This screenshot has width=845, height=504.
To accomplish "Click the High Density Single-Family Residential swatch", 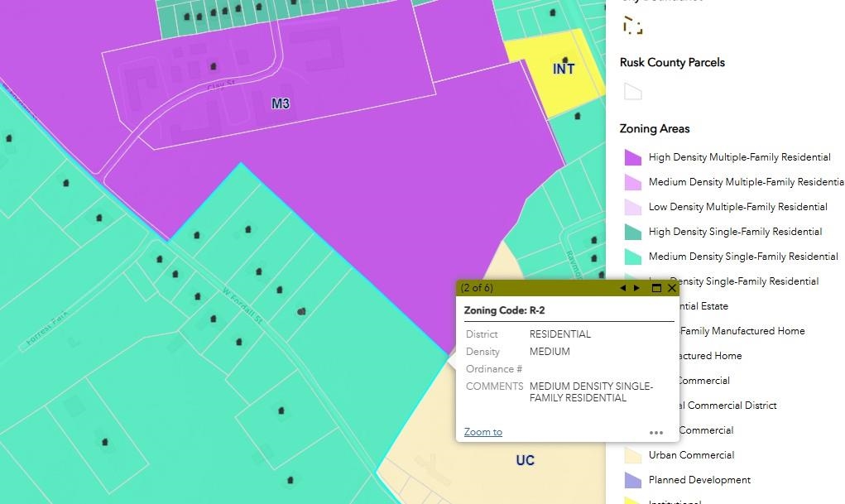I will 632,232.
